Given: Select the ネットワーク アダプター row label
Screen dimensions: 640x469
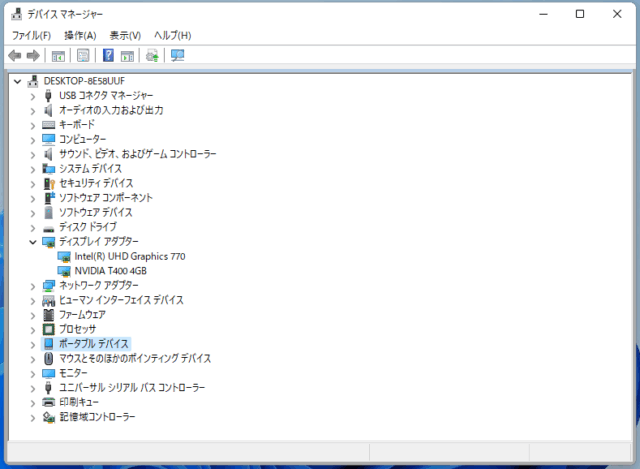Looking at the screenshot, I should click(x=99, y=285).
